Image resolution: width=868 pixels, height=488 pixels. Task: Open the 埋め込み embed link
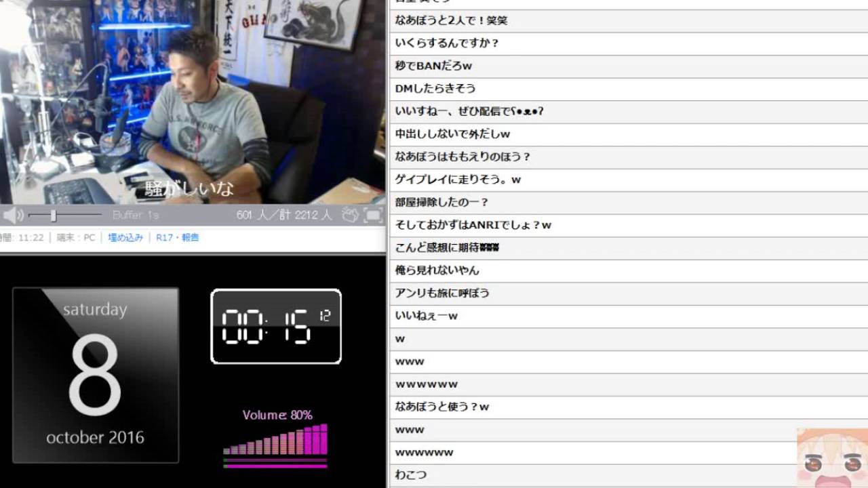click(125, 238)
